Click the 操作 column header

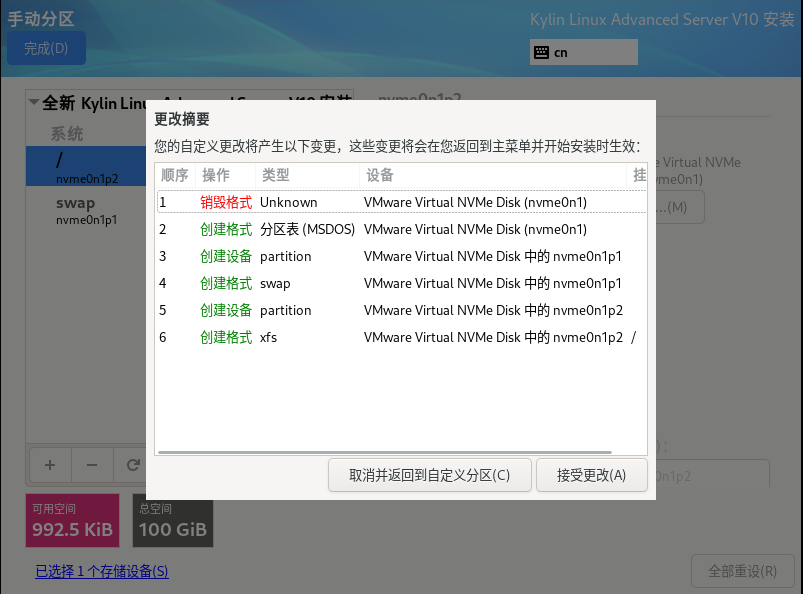tap(225, 175)
